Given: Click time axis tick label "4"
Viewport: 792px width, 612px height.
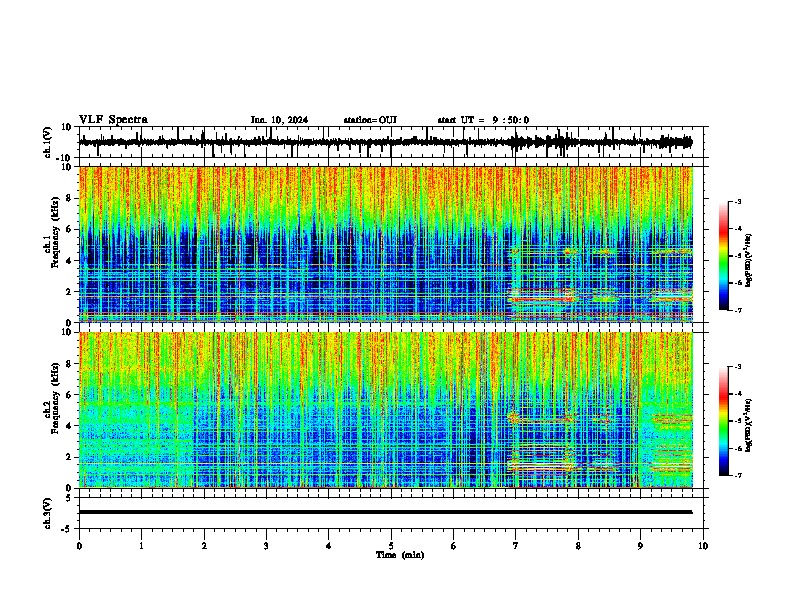Looking at the screenshot, I should click(329, 546).
